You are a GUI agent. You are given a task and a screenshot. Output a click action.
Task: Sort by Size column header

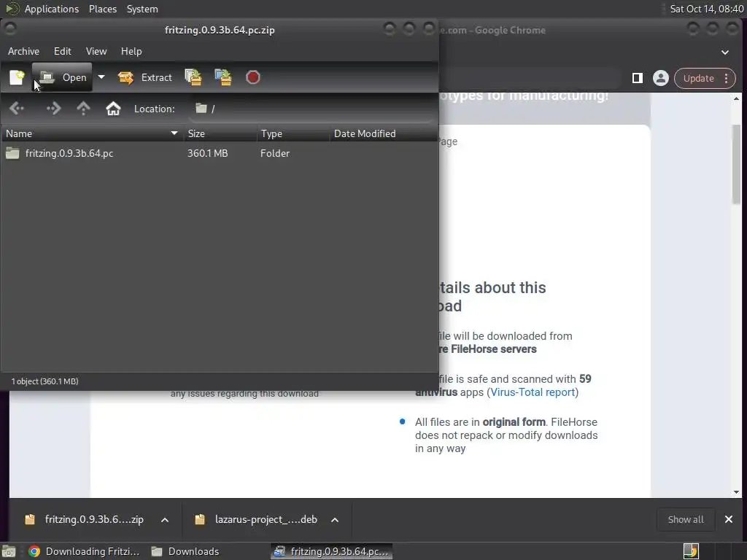pyautogui.click(x=220, y=134)
